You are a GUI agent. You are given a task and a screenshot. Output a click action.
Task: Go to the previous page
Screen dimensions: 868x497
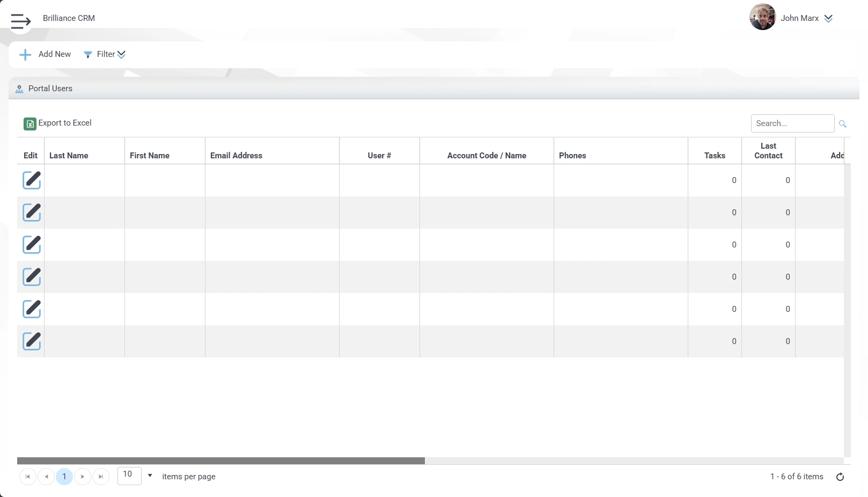[x=46, y=477]
